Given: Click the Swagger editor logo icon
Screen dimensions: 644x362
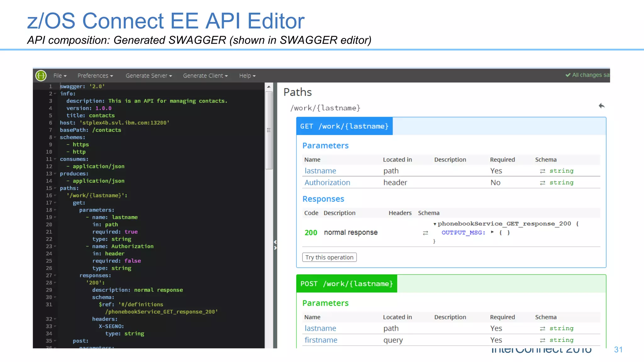Looking at the screenshot, I should click(41, 75).
